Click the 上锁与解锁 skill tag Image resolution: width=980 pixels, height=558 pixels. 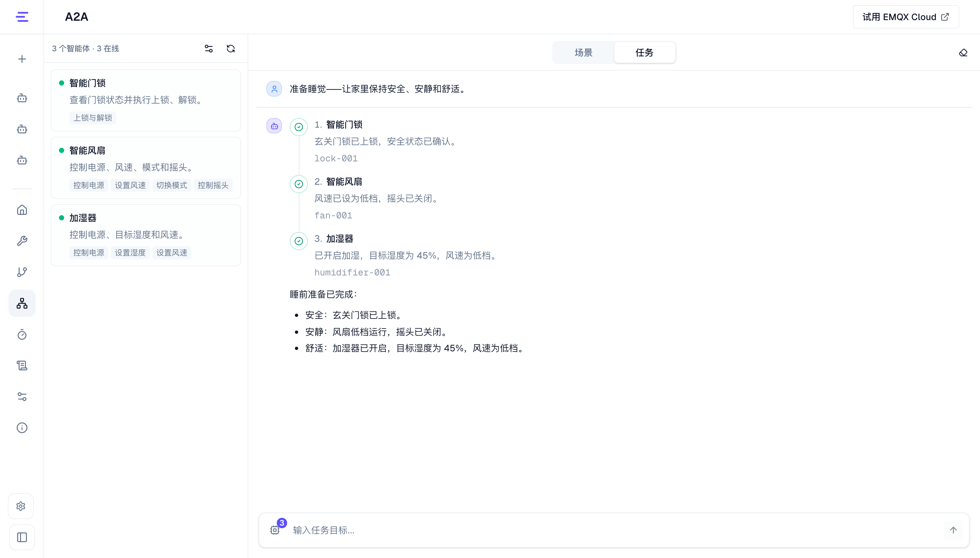[x=93, y=118]
